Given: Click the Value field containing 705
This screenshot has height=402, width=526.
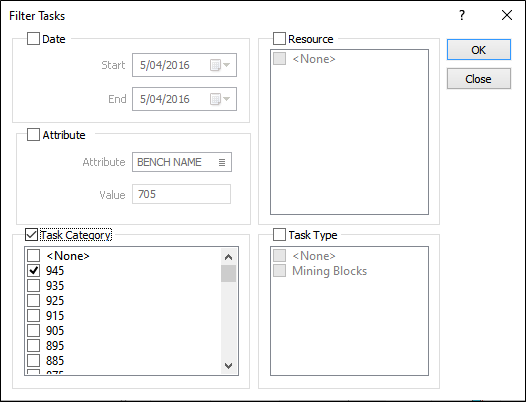Looking at the screenshot, I should (x=181, y=194).
